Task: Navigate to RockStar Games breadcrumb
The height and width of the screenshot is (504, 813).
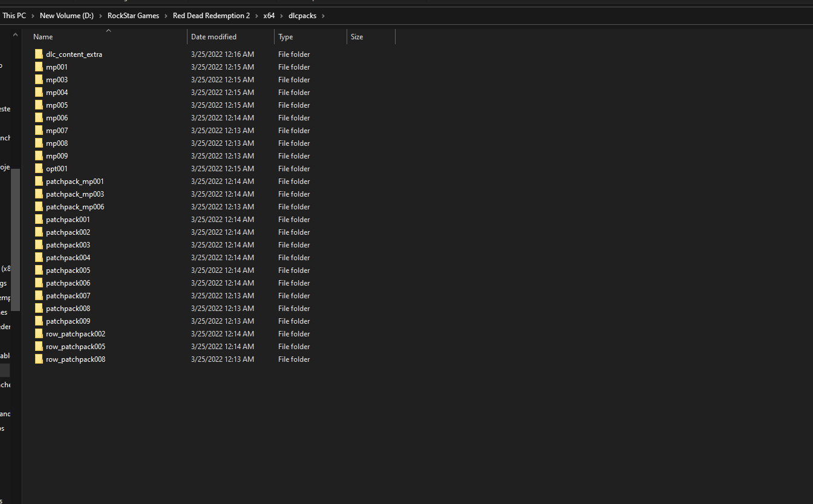Action: (133, 16)
